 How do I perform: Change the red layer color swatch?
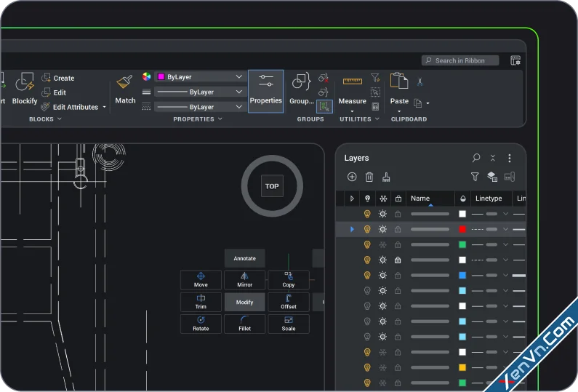click(462, 229)
